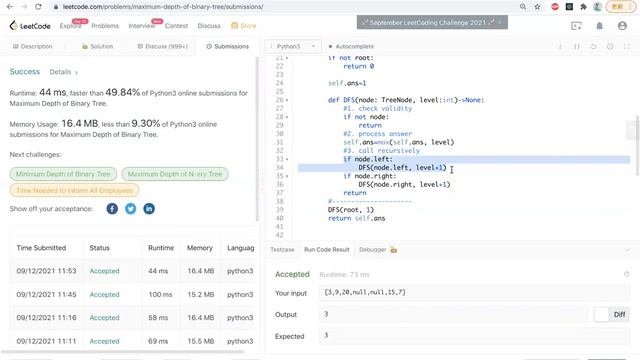Open Minimum Depth of Binary Tree challenge
This screenshot has height=360, width=640.
coord(63,174)
